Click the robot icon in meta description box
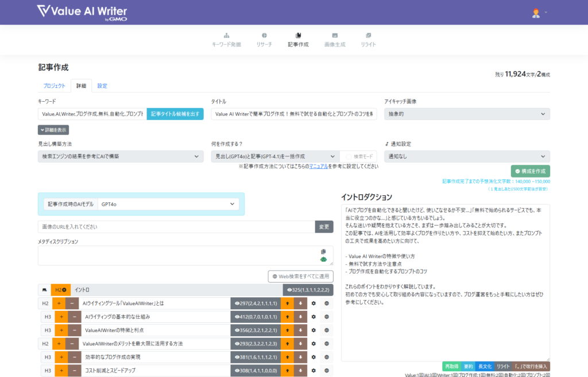The width and height of the screenshot is (588, 377). point(323,260)
